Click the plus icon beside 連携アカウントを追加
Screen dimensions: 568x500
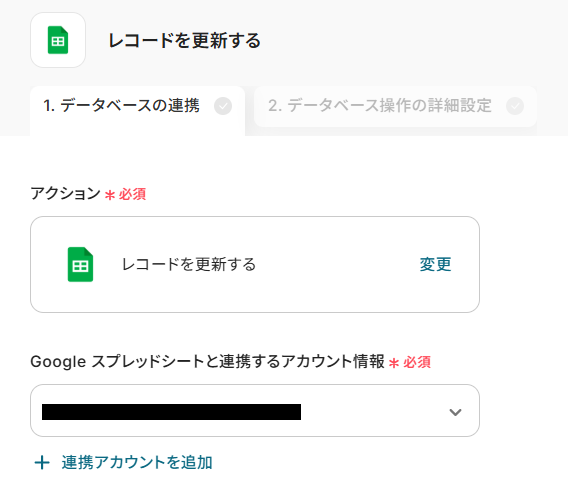coord(42,463)
